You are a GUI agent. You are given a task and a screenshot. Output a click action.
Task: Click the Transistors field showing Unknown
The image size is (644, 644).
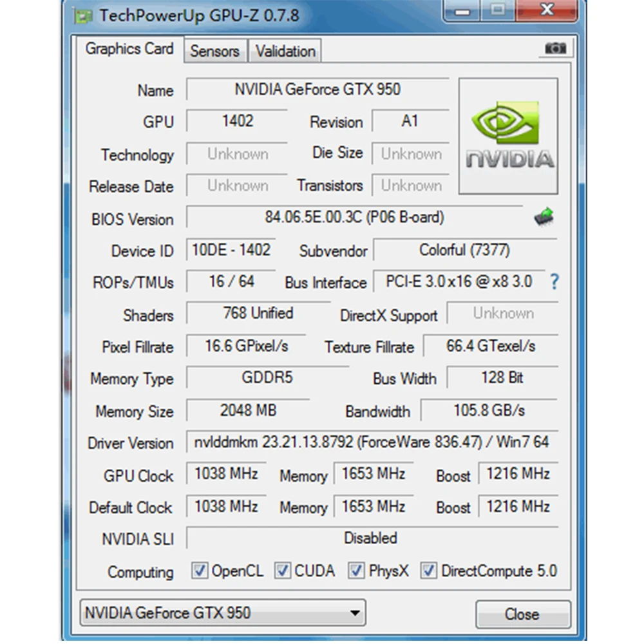click(x=410, y=185)
